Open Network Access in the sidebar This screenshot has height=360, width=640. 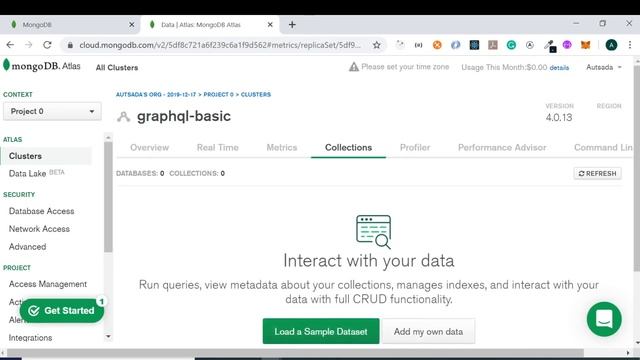coord(39,229)
